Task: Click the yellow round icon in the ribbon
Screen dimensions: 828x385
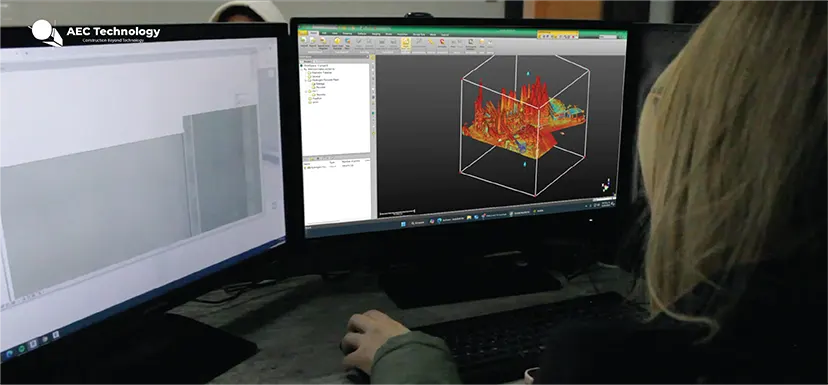Action: tap(337, 41)
